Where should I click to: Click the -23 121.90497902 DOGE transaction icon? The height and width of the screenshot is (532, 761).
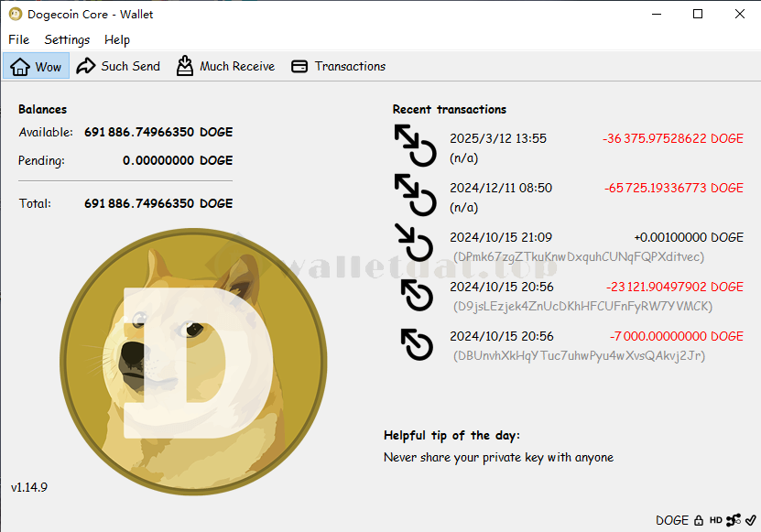point(417,296)
